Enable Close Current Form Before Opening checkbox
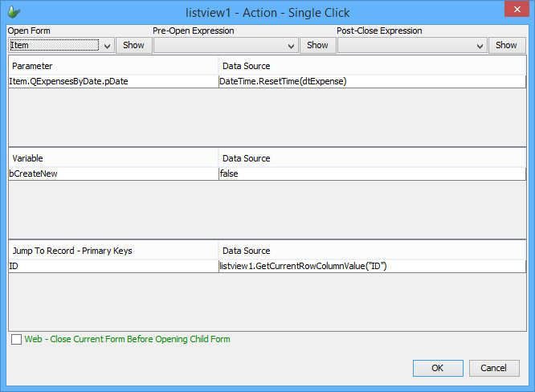This screenshot has height=392, width=535. click(16, 340)
